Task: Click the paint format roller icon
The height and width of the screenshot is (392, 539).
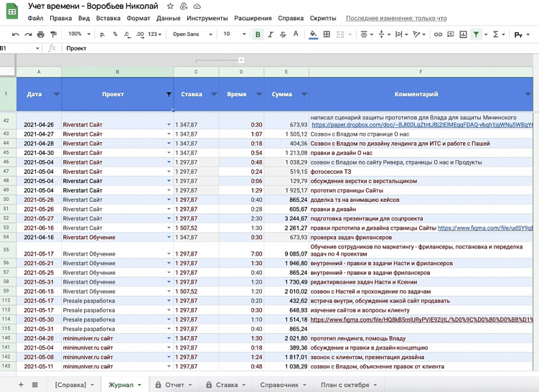Action: point(52,34)
